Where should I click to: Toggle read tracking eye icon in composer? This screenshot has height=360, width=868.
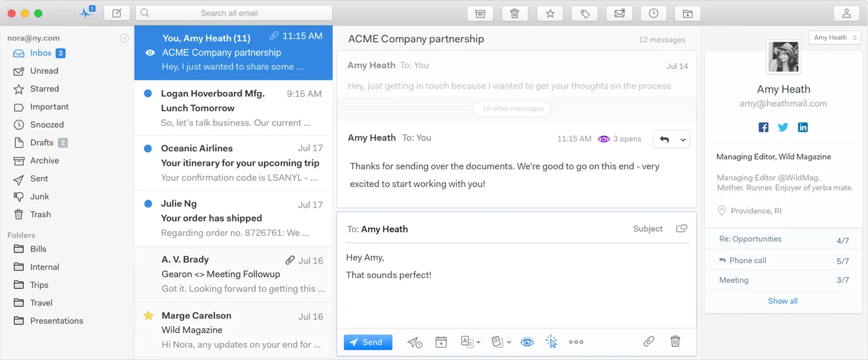(527, 342)
